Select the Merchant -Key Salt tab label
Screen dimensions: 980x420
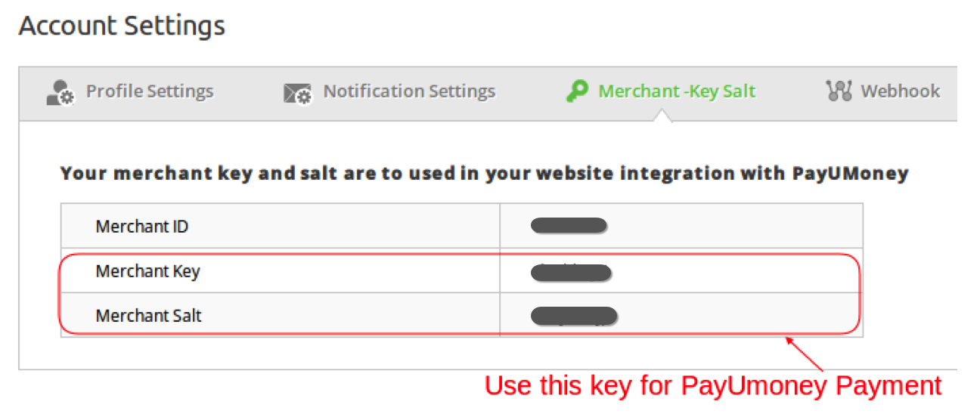click(677, 91)
